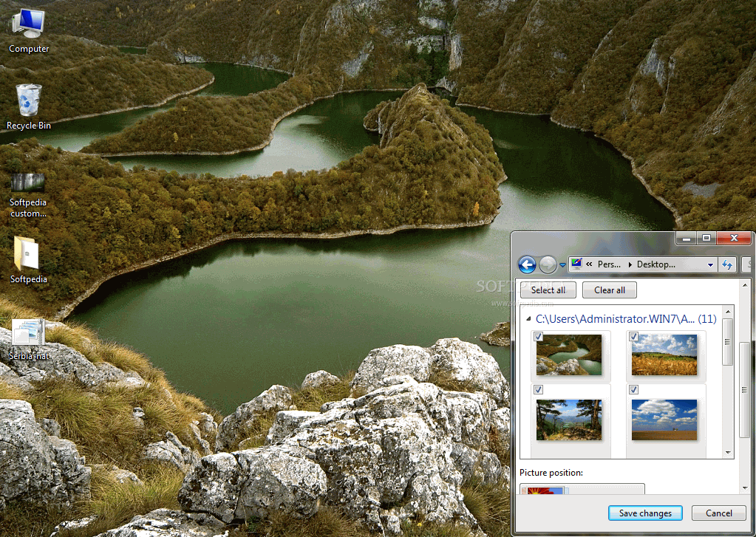The width and height of the screenshot is (756, 537).
Task: Select the Serbia_nat desktop icon
Action: 28,340
